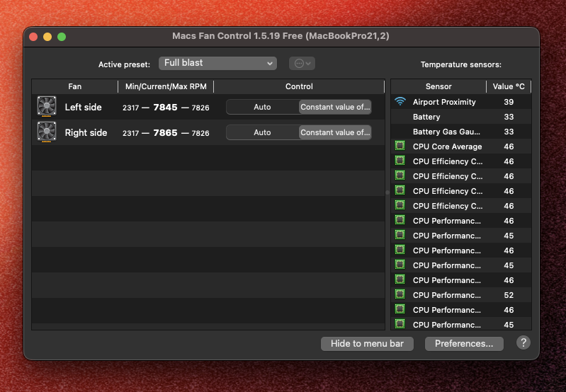Set Right side fan to Constant value
Image resolution: width=566 pixels, height=392 pixels.
(x=335, y=132)
